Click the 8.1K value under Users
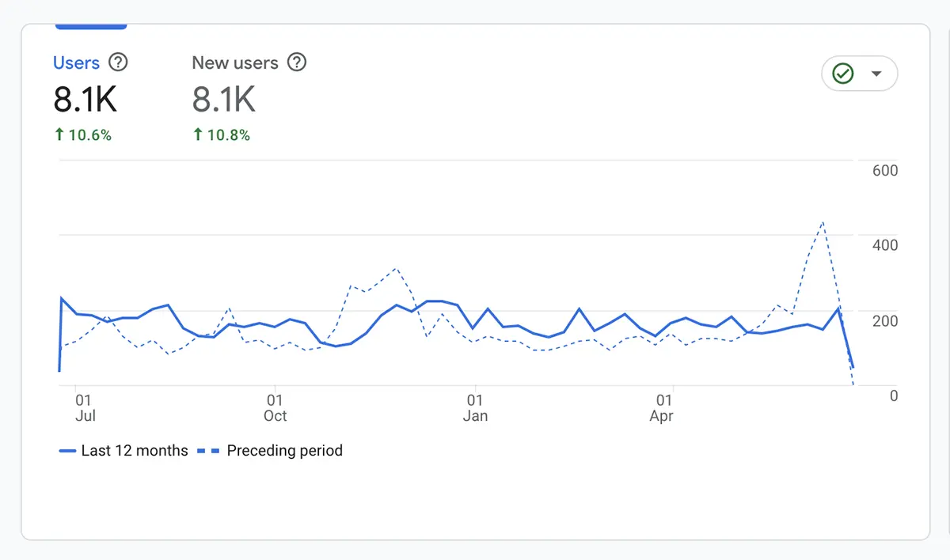This screenshot has width=950, height=560. coord(85,100)
